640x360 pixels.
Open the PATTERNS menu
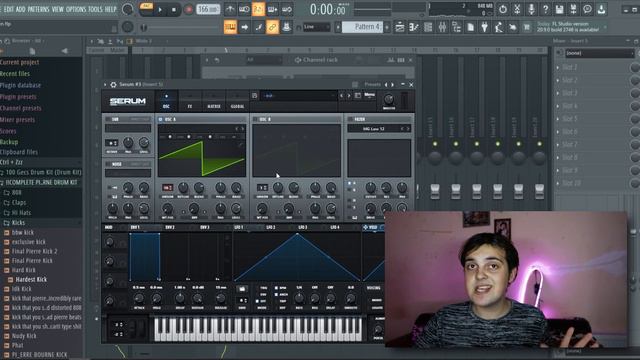[38, 9]
